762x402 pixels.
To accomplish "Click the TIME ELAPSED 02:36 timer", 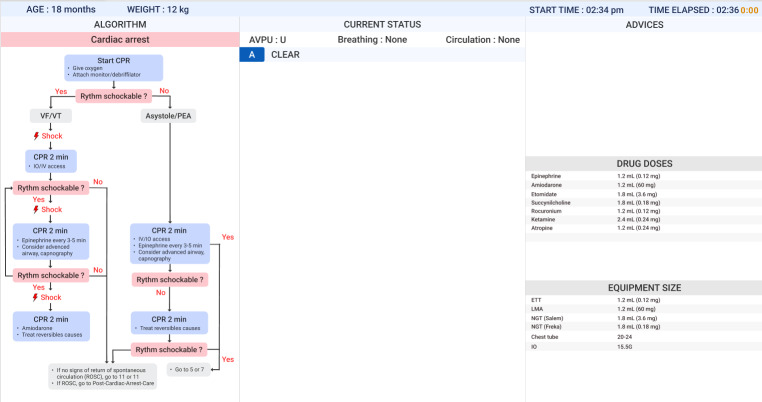I will (x=694, y=10).
